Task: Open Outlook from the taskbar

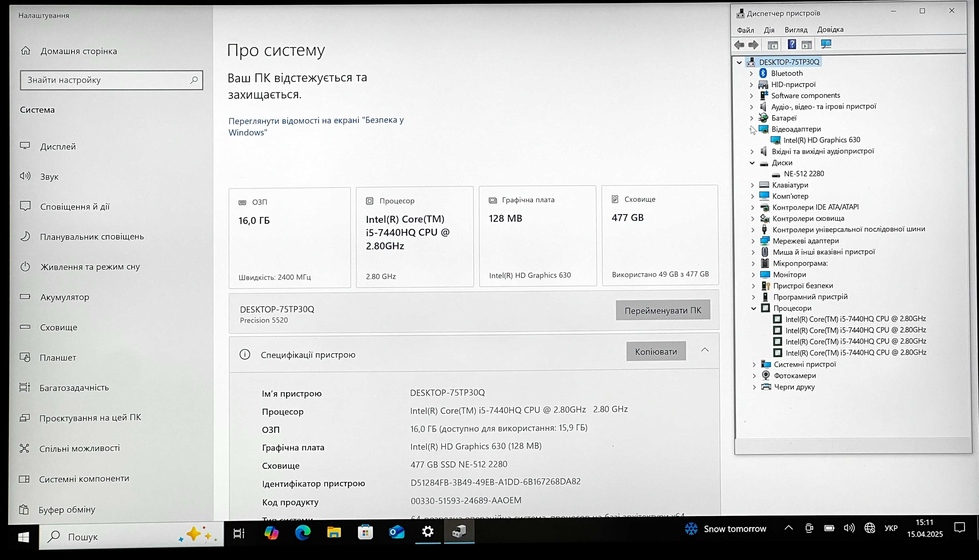Action: pos(397,532)
